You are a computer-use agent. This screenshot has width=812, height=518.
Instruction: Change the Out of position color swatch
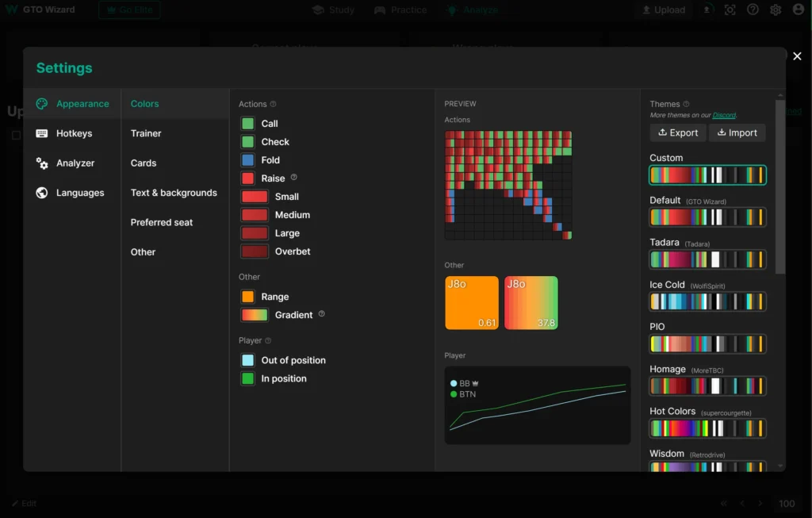tap(248, 360)
